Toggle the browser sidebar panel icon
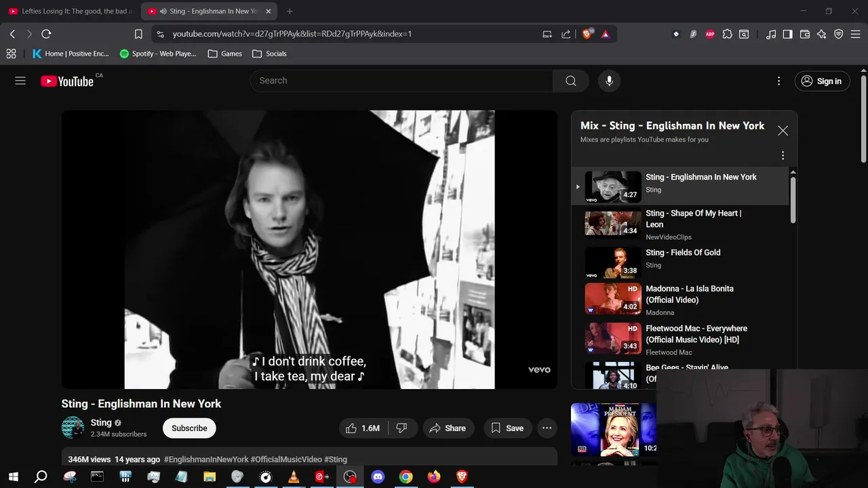The width and height of the screenshot is (868, 488). click(787, 34)
